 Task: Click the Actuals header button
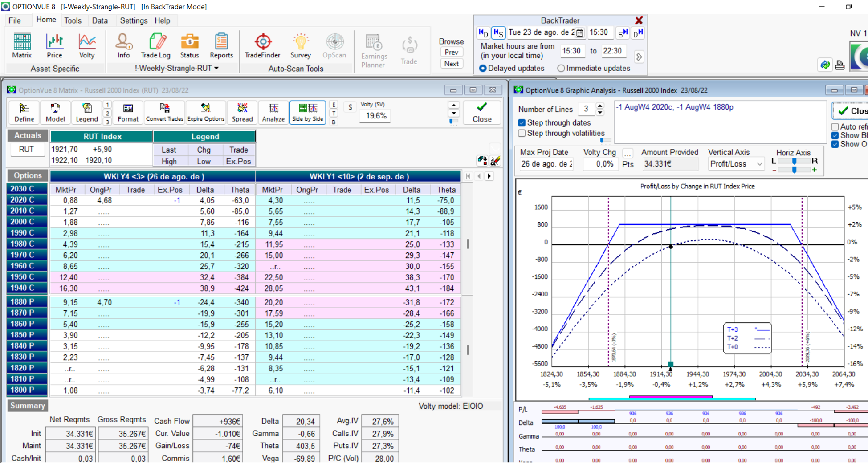pos(28,135)
